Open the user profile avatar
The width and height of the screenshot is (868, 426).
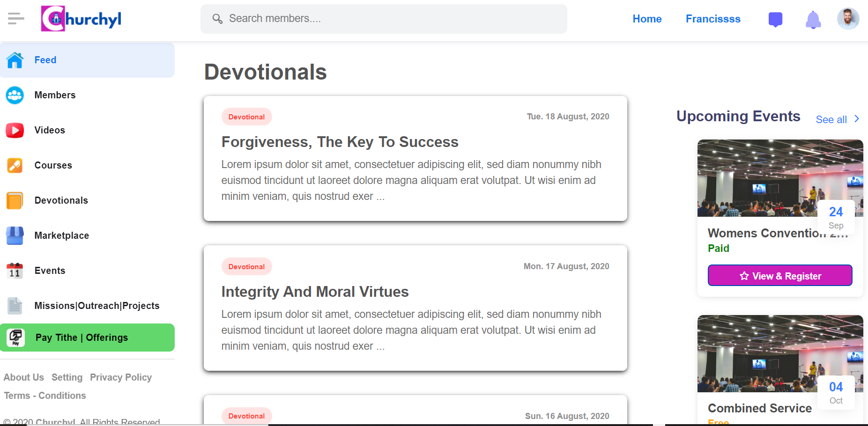coord(848,19)
